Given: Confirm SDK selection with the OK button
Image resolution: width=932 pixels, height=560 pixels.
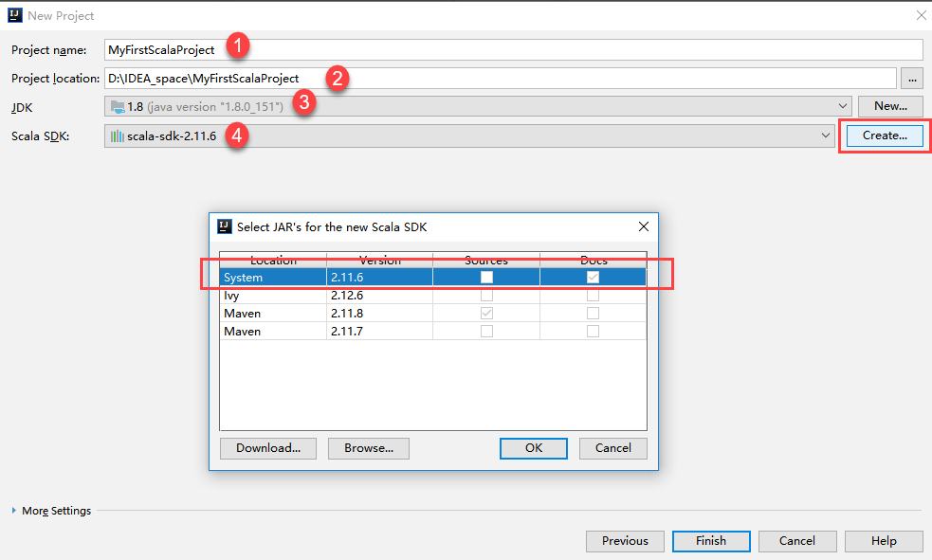Looking at the screenshot, I should click(x=533, y=448).
